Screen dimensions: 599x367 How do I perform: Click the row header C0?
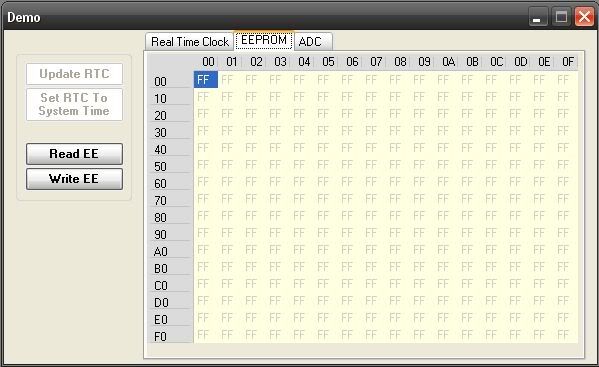point(170,284)
